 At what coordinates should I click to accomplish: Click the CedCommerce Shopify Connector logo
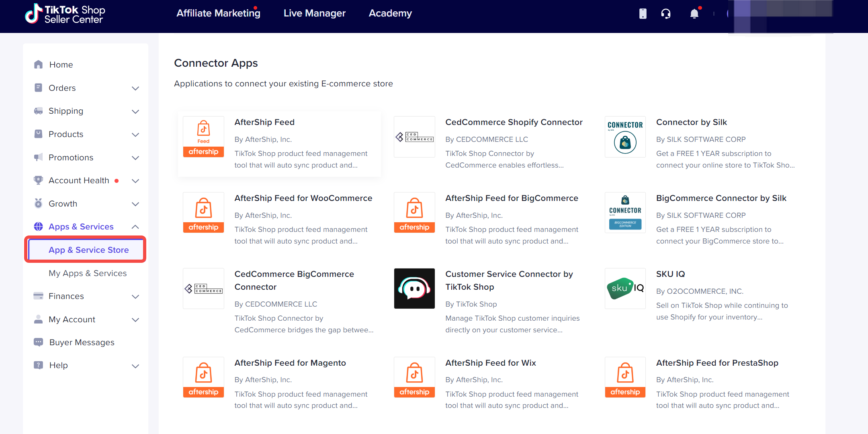[414, 137]
